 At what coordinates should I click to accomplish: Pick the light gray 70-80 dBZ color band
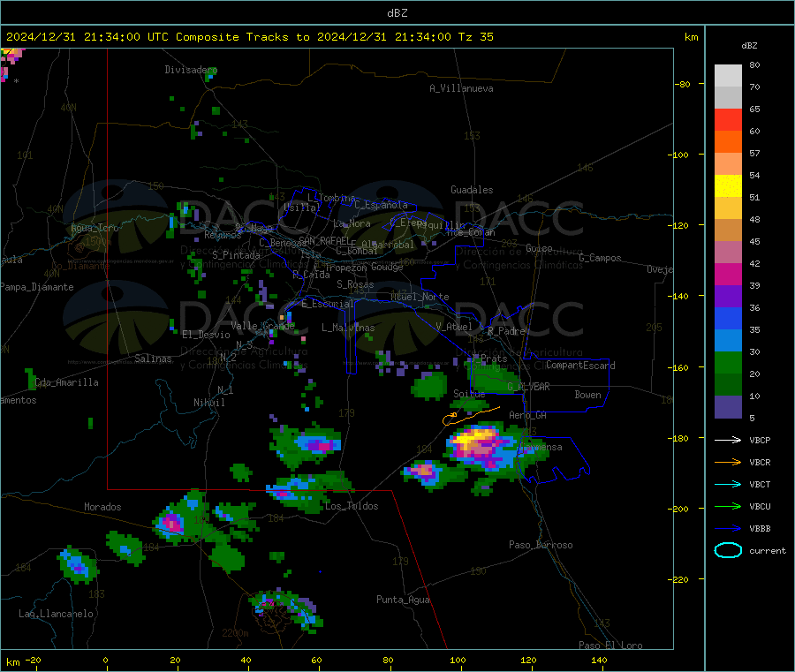[728, 76]
